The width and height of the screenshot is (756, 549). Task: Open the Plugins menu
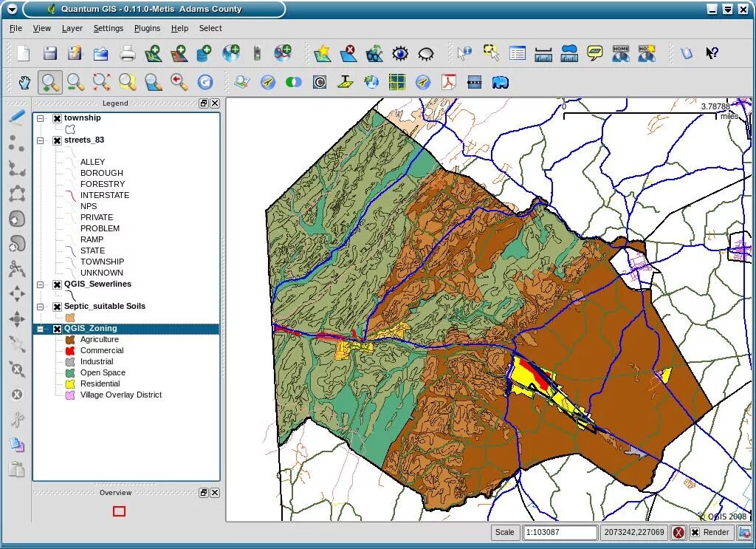click(x=147, y=28)
